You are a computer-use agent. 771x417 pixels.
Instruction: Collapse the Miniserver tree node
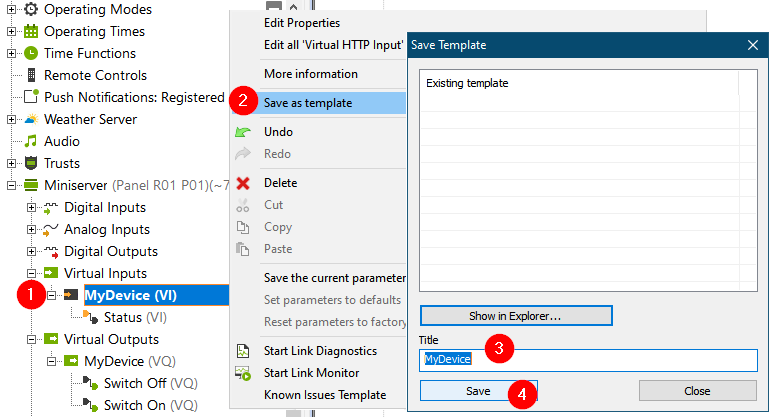coord(12,185)
